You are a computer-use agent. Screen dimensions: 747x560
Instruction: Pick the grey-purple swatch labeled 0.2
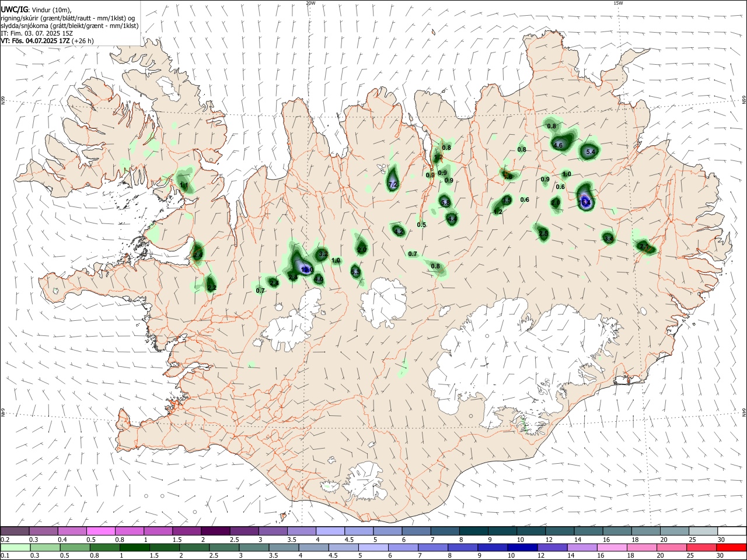pyautogui.click(x=15, y=531)
